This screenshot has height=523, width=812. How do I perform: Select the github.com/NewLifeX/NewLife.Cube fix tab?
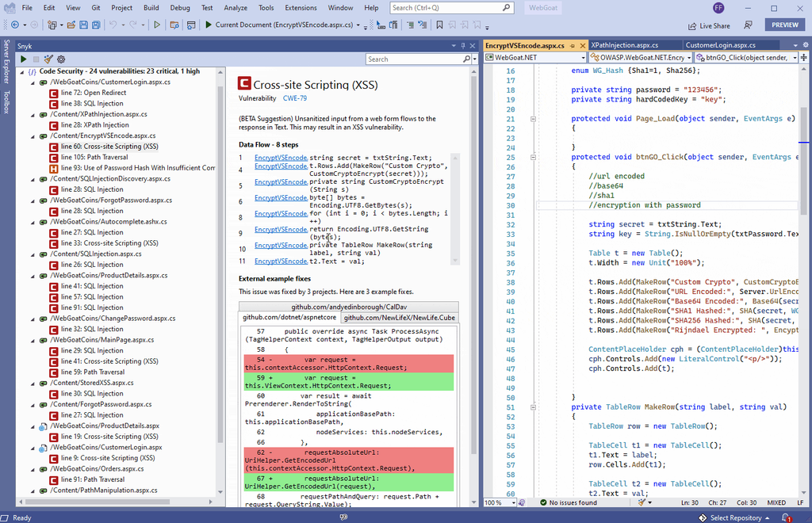click(400, 318)
